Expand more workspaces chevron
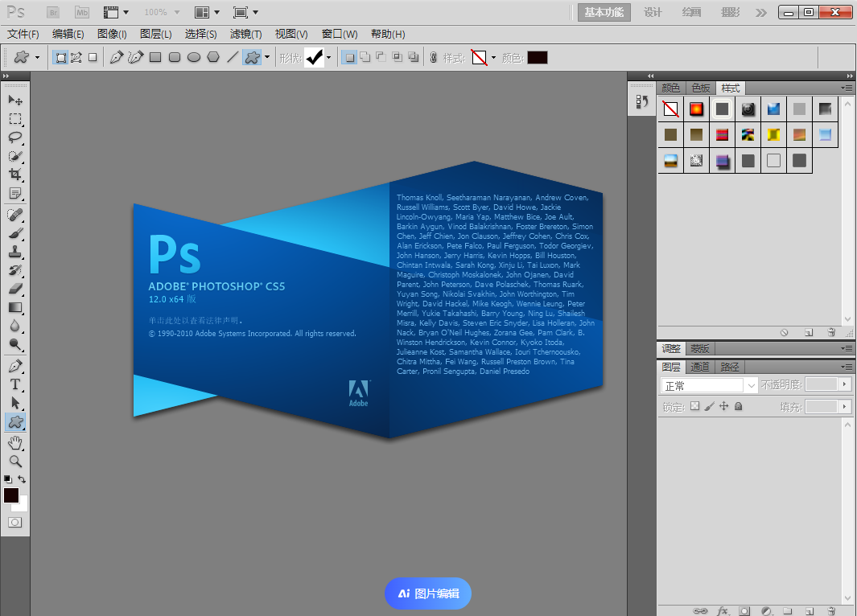 760,12
